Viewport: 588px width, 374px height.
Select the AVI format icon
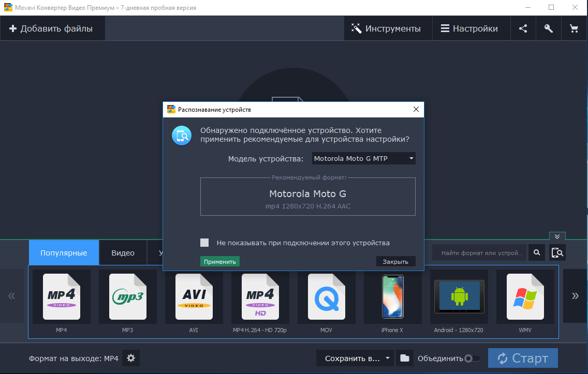[194, 297]
